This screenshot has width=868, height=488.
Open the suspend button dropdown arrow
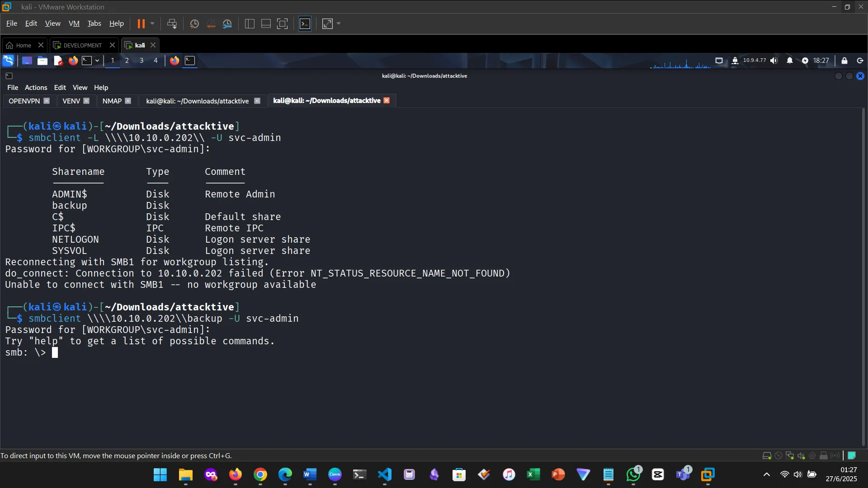coord(153,23)
